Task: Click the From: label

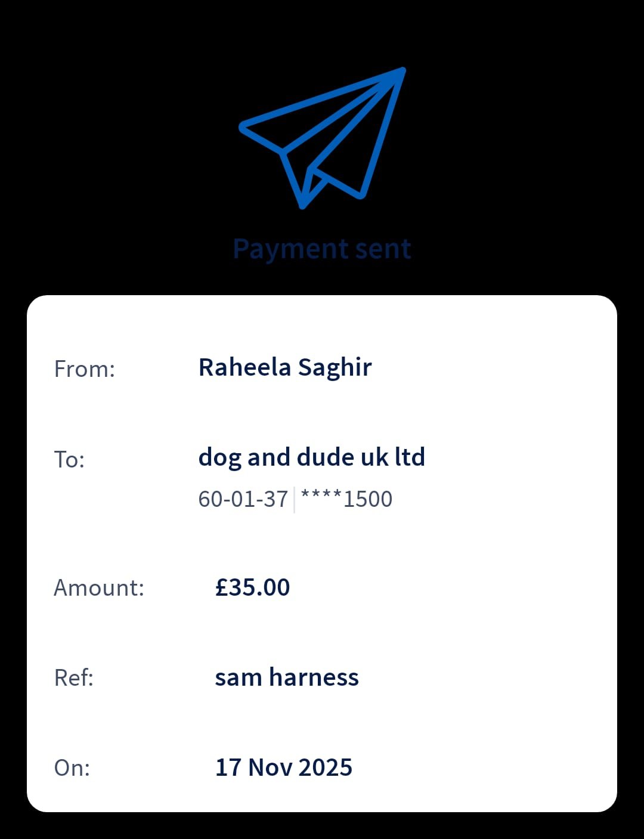Action: pos(84,369)
